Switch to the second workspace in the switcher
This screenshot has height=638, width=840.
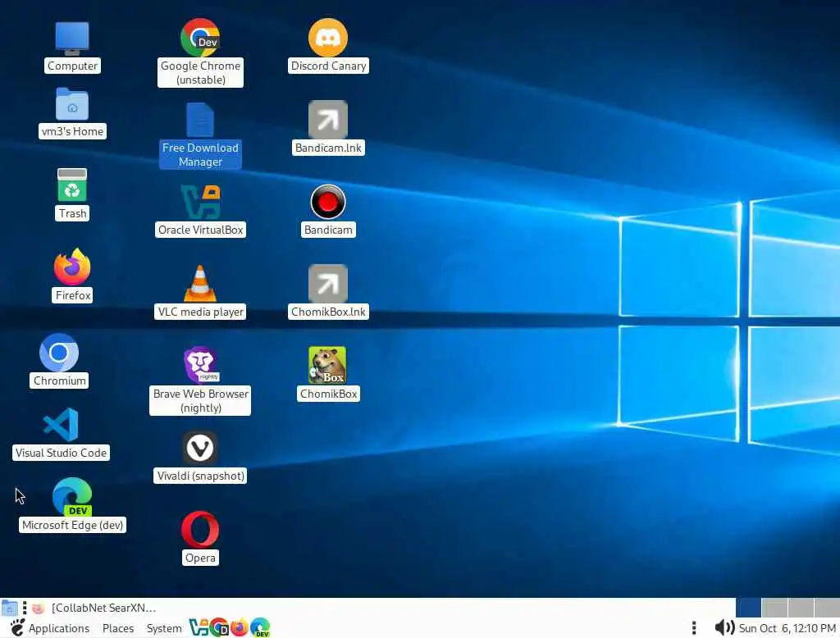click(x=774, y=608)
